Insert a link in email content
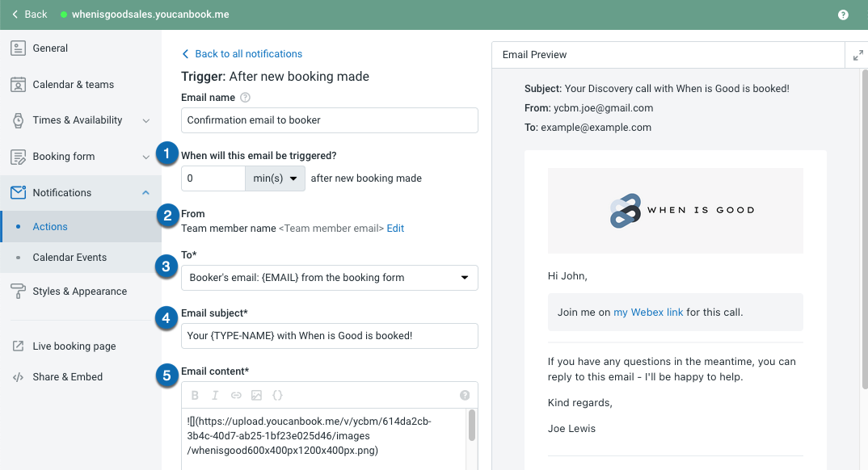 (234, 395)
